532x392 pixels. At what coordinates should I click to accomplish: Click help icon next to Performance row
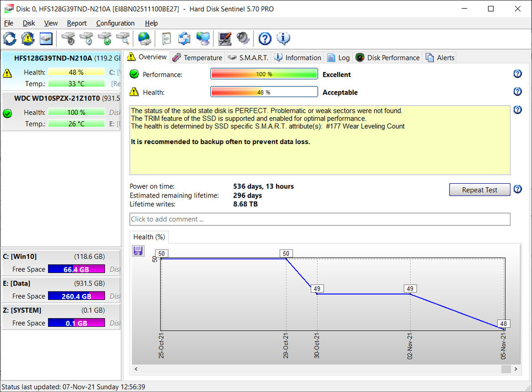tap(517, 73)
